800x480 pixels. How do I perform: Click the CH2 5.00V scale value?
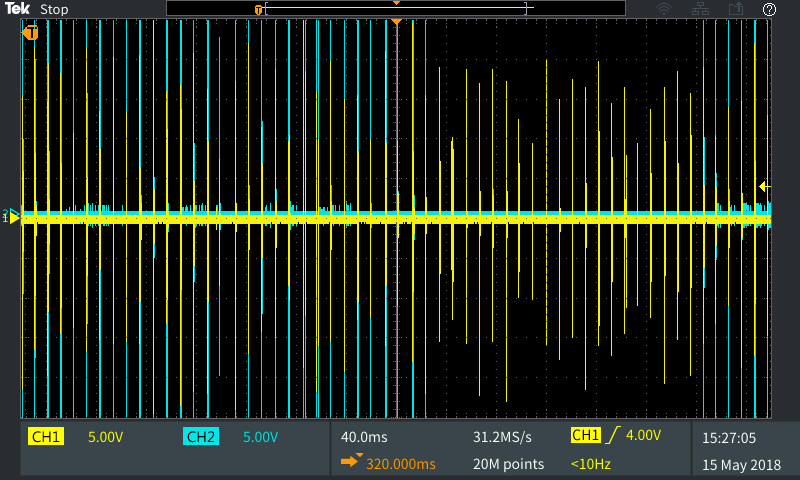click(x=260, y=437)
